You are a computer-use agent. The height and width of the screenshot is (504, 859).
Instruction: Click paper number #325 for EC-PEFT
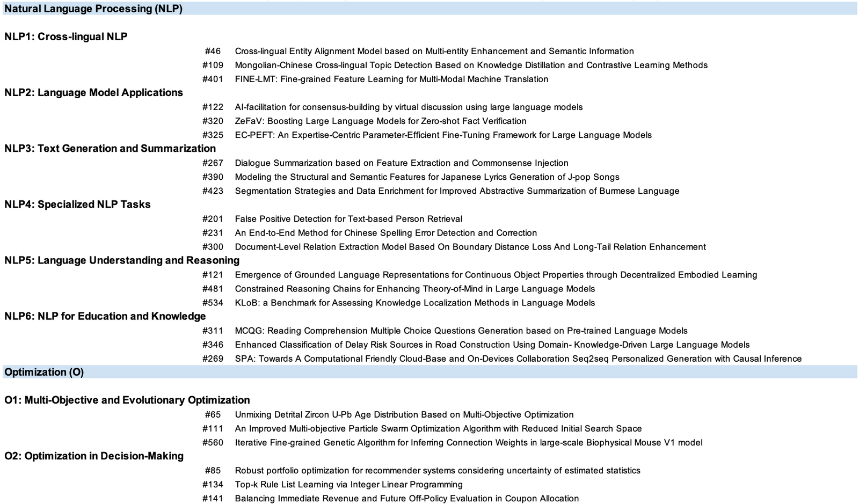click(213, 135)
